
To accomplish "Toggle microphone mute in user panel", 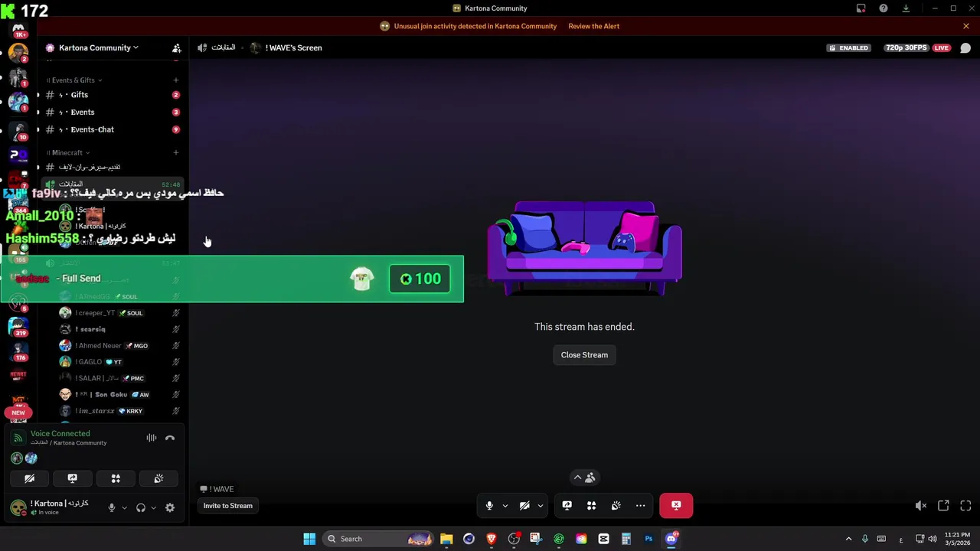I will 112,507.
